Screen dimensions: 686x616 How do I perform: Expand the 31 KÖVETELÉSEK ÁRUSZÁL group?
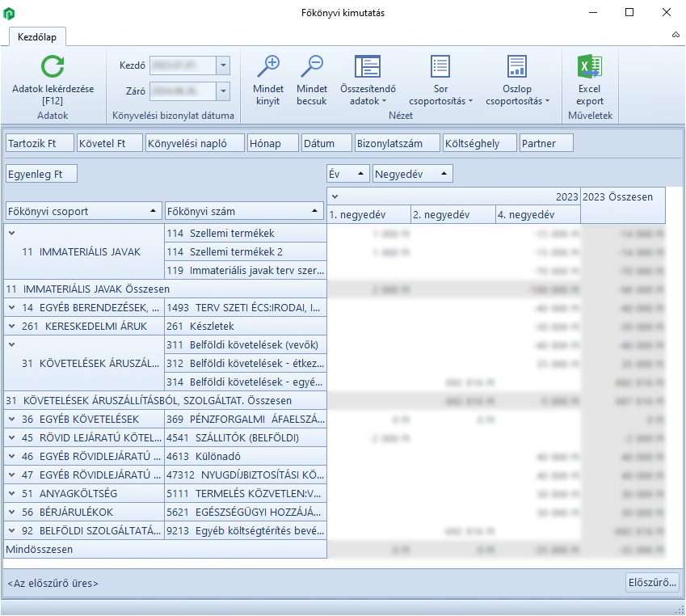pyautogui.click(x=12, y=344)
